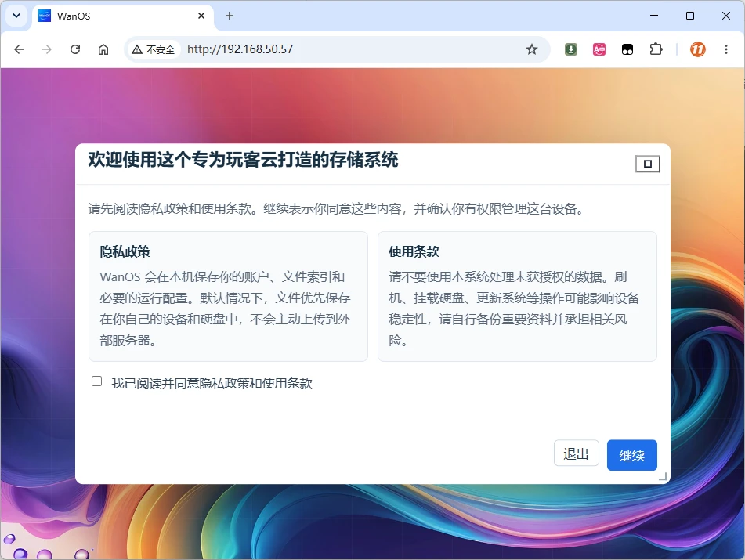
Task: Close the WanOS tab
Action: 201,16
